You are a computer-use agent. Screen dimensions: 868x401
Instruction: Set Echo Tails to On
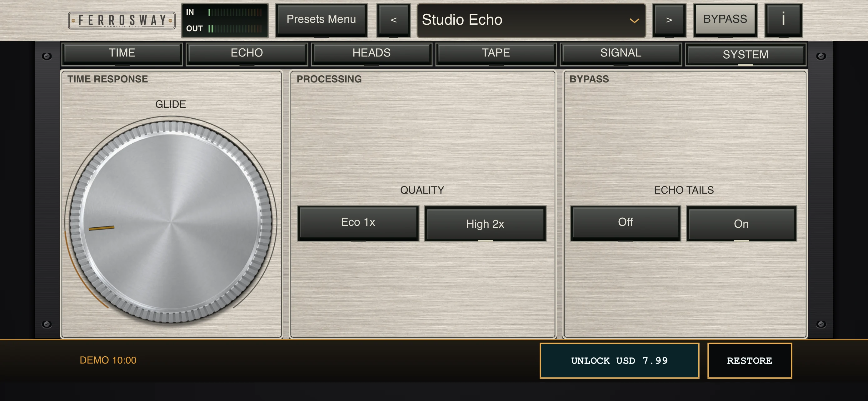[741, 223]
